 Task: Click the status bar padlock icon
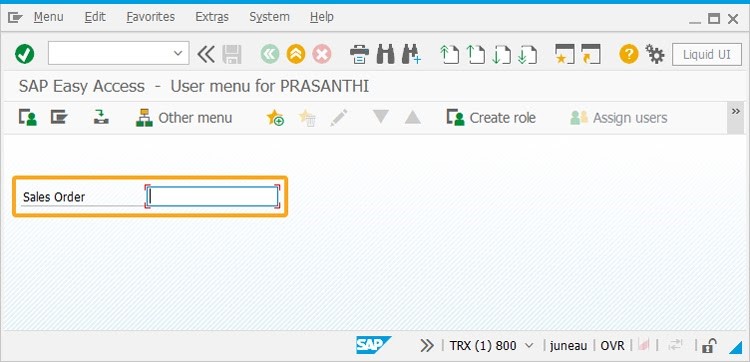(x=709, y=345)
